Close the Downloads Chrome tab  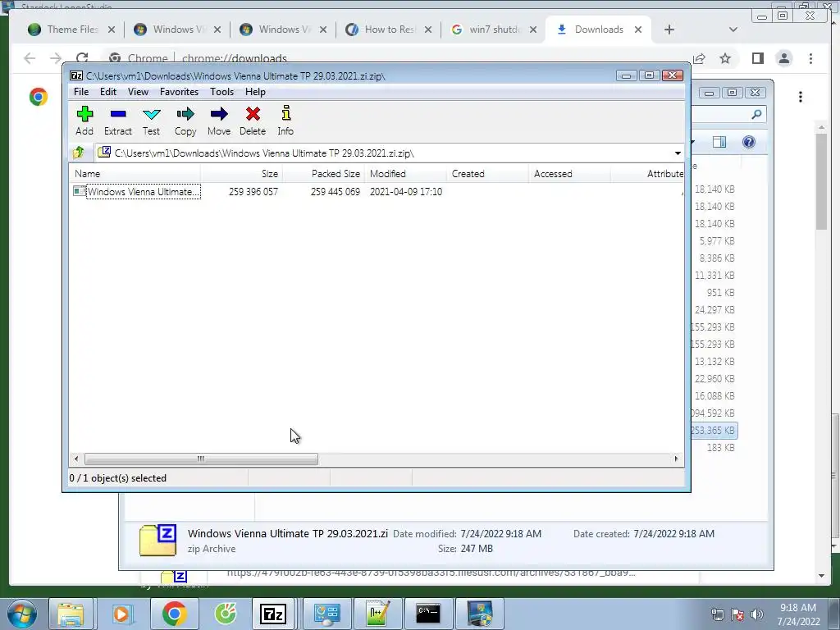(638, 30)
